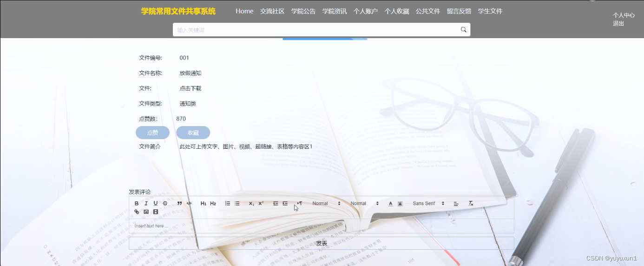Download the file via 点击下载
The width and height of the screenshot is (644, 266).
191,88
